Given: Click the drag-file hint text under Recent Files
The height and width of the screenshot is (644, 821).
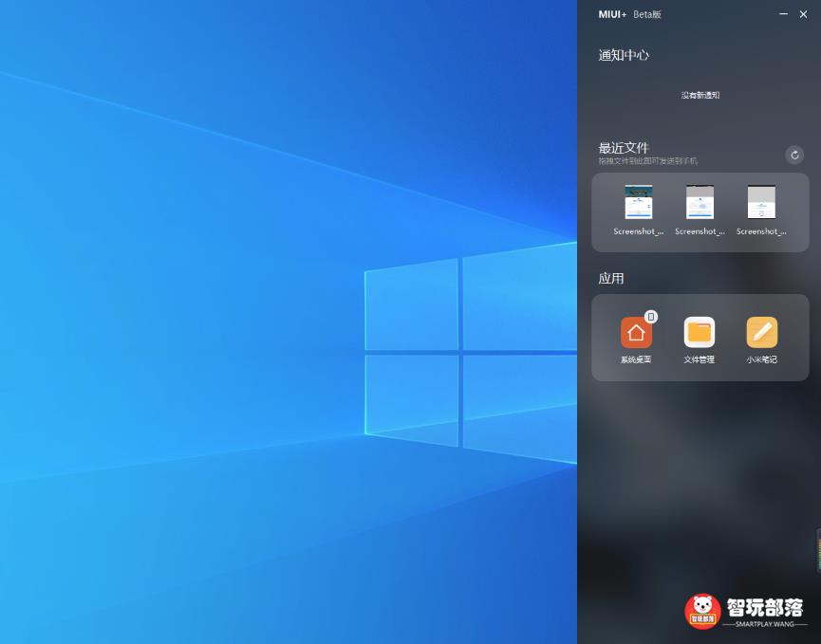Looking at the screenshot, I should (x=648, y=159).
